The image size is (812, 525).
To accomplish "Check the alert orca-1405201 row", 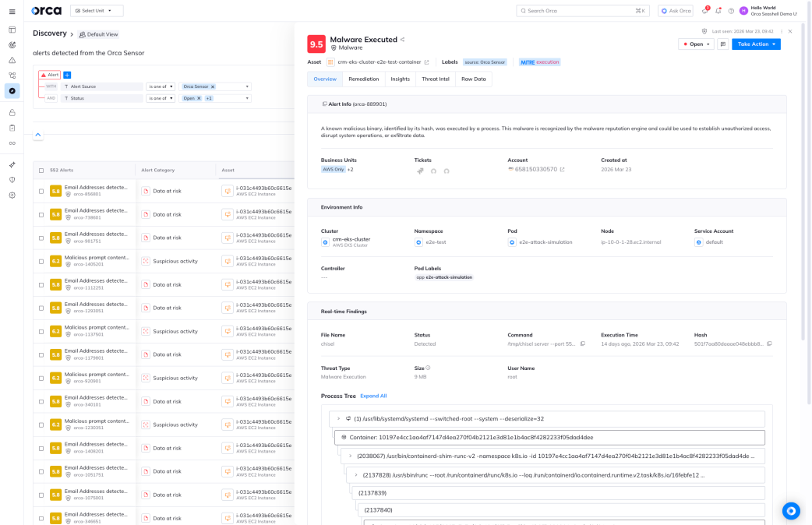I will click(x=41, y=262).
